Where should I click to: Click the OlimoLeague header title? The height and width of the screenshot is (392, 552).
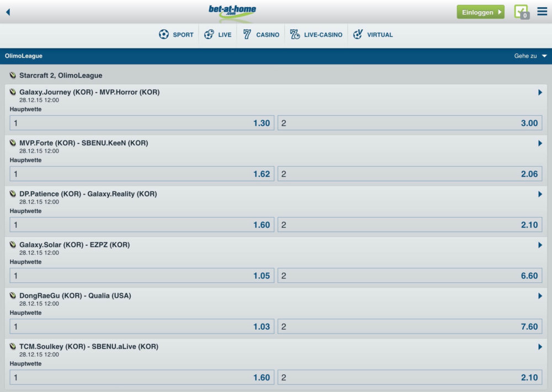coord(24,56)
